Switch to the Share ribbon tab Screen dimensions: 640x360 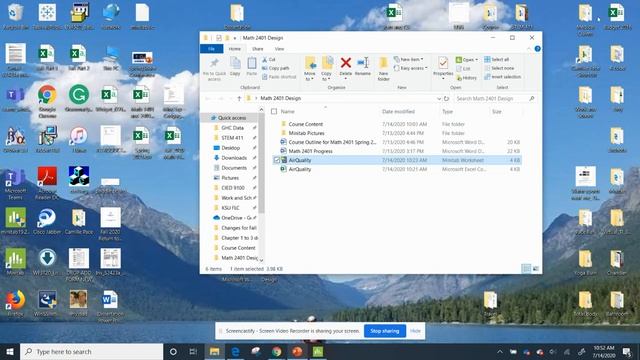point(258,49)
